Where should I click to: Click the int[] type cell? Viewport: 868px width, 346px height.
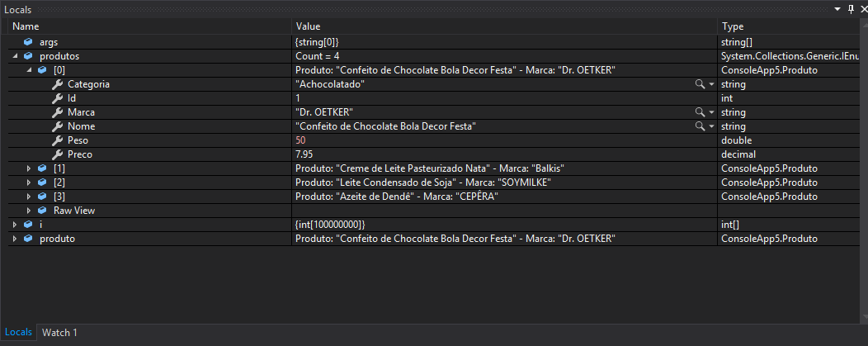(x=730, y=225)
